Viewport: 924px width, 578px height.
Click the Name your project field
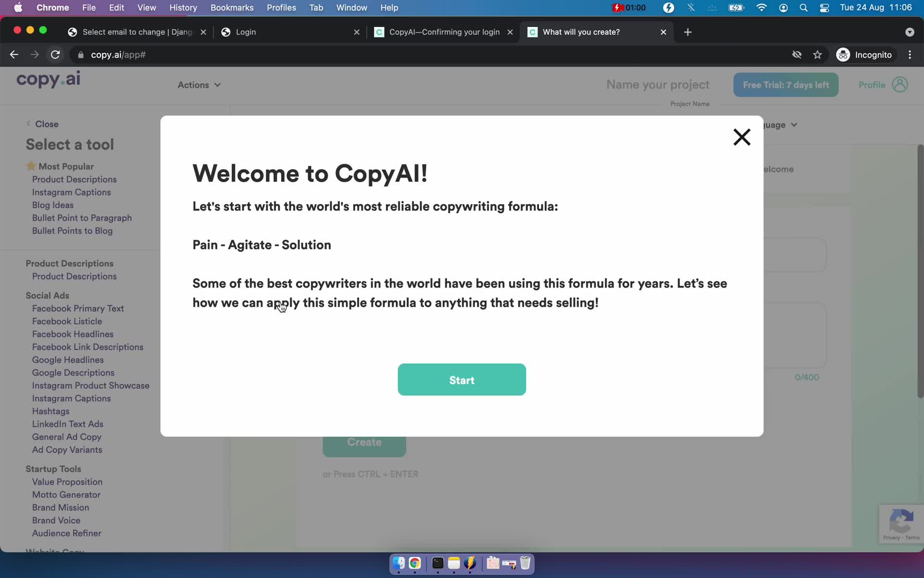point(657,85)
